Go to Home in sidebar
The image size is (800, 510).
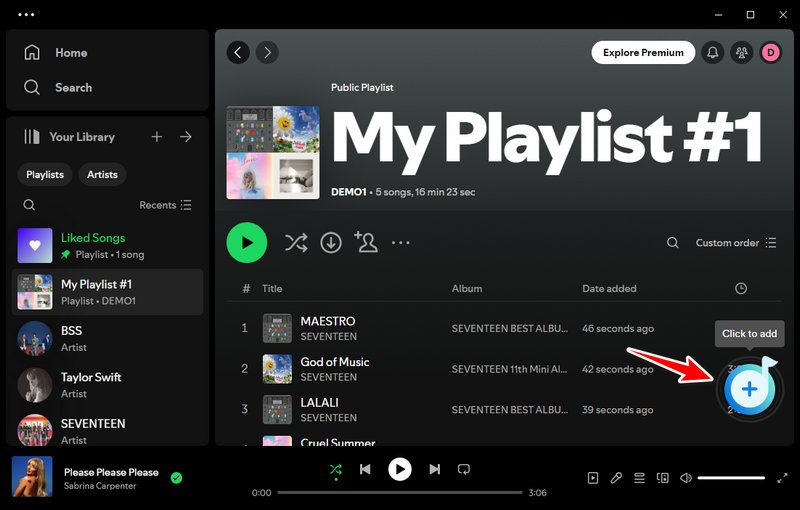coord(56,53)
